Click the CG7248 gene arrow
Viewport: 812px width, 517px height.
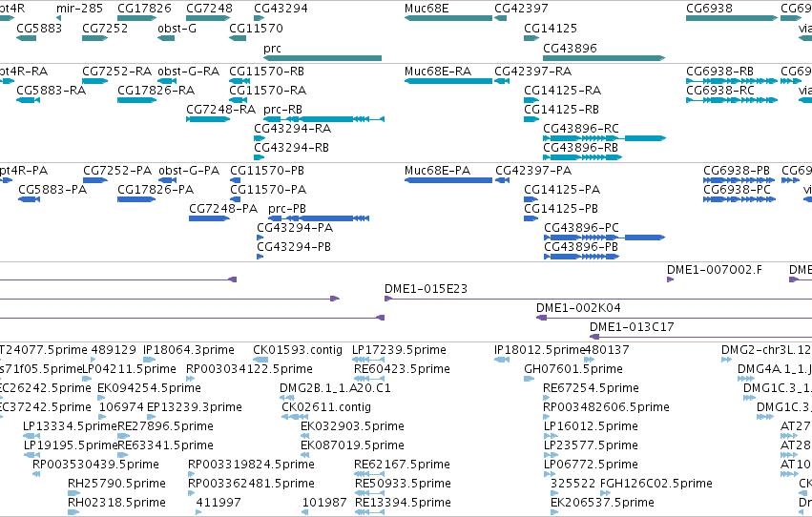208,18
